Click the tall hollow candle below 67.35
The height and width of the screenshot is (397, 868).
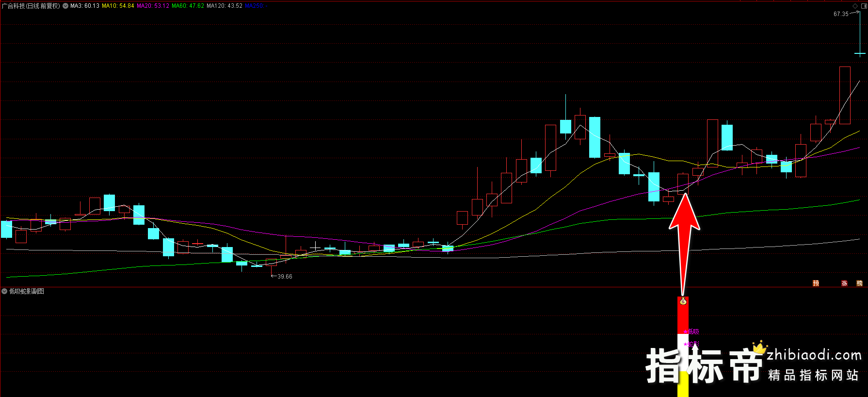[845, 95]
